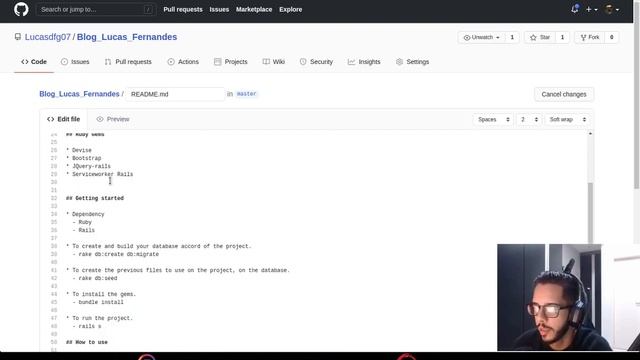Click the '## Getting started' heading
The width and height of the screenshot is (640, 360).
[95, 198]
